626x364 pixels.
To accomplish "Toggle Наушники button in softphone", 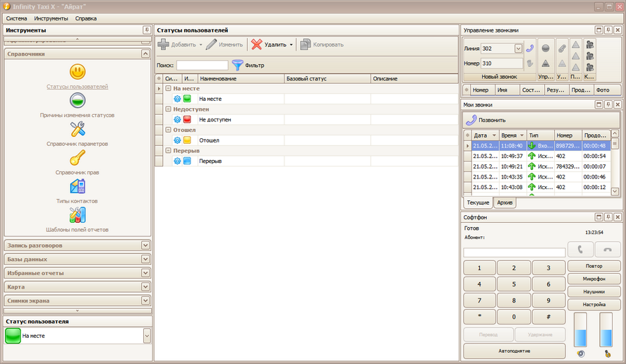I will (594, 291).
